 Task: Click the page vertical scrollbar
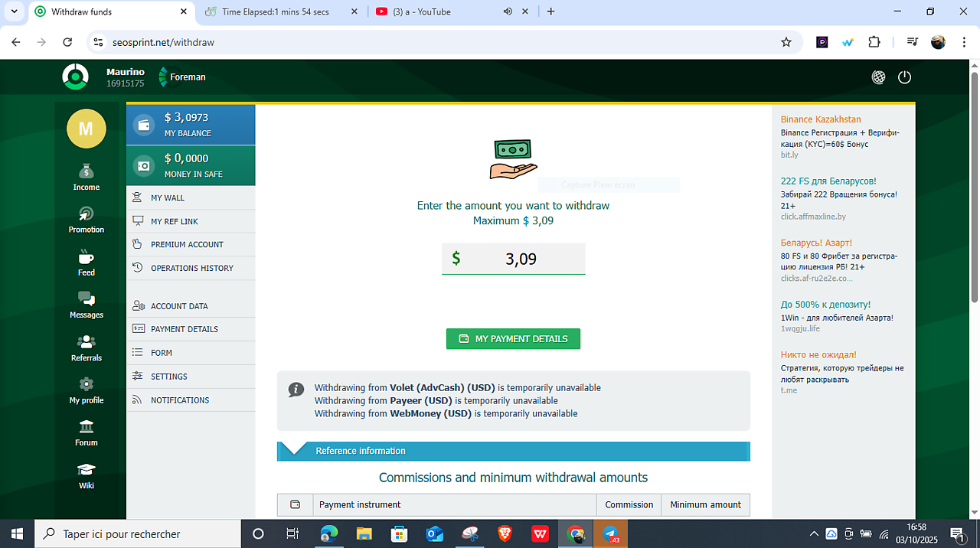(974, 184)
